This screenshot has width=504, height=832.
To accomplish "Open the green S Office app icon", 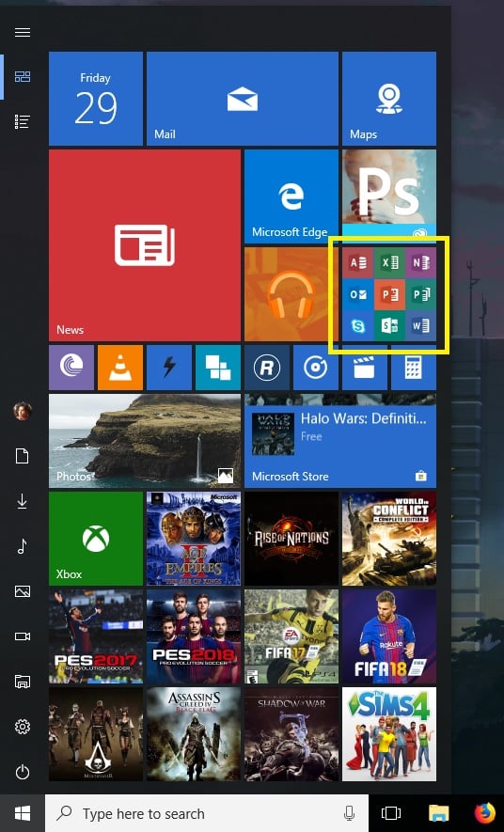I will pos(390,326).
